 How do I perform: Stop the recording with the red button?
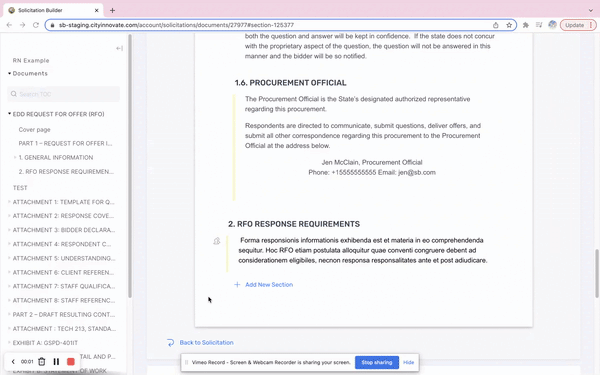click(x=71, y=362)
